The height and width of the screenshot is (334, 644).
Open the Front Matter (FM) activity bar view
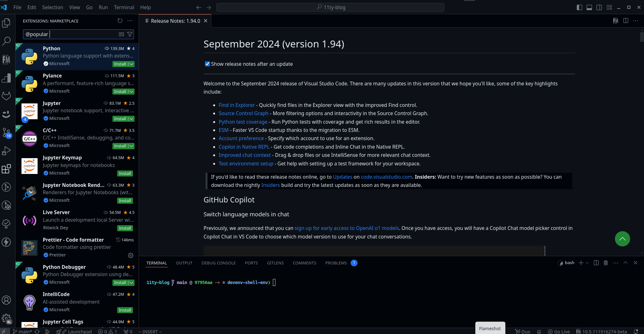click(x=6, y=59)
